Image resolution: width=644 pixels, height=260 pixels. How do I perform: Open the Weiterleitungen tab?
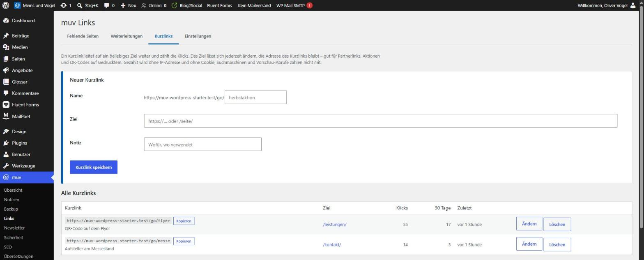(x=126, y=36)
